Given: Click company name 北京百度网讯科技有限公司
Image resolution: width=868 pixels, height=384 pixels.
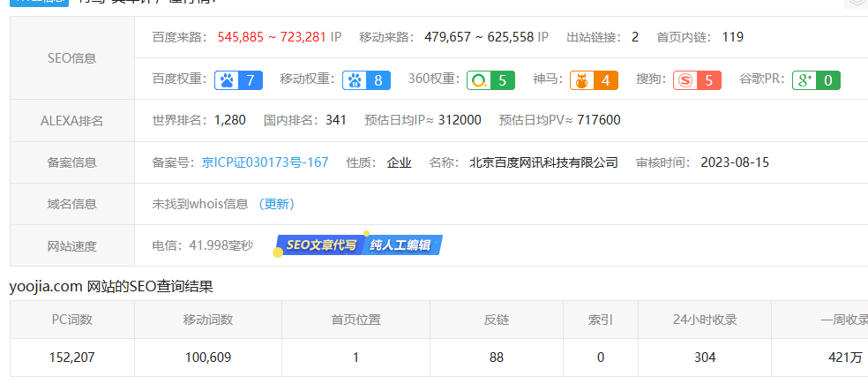Looking at the screenshot, I should pyautogui.click(x=543, y=162).
